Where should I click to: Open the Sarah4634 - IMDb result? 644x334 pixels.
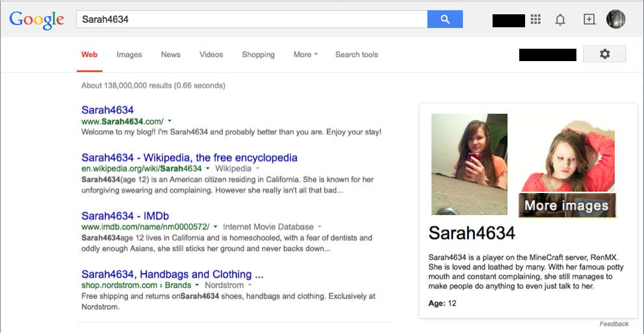pos(125,216)
